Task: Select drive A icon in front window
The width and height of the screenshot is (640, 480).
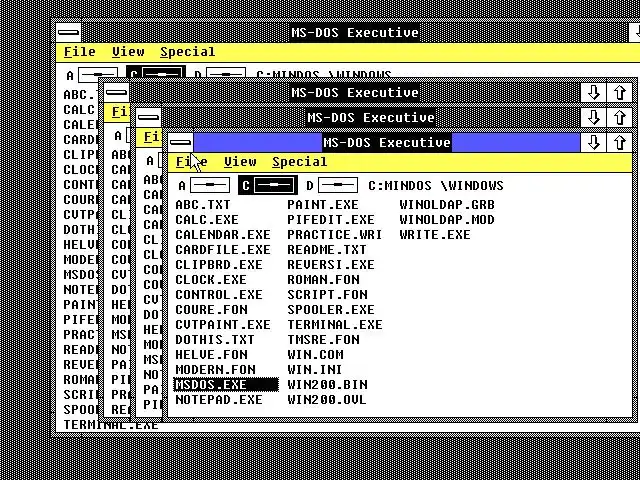Action: click(x=209, y=185)
